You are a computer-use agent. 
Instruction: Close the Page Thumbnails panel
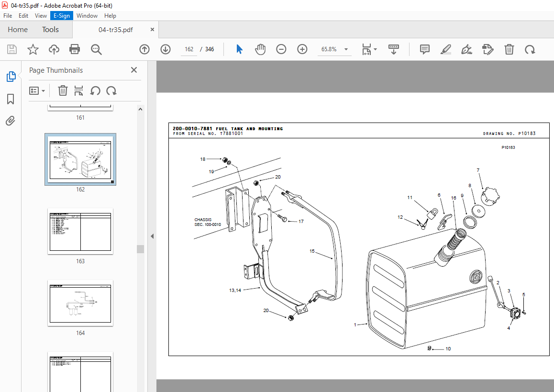coord(134,70)
